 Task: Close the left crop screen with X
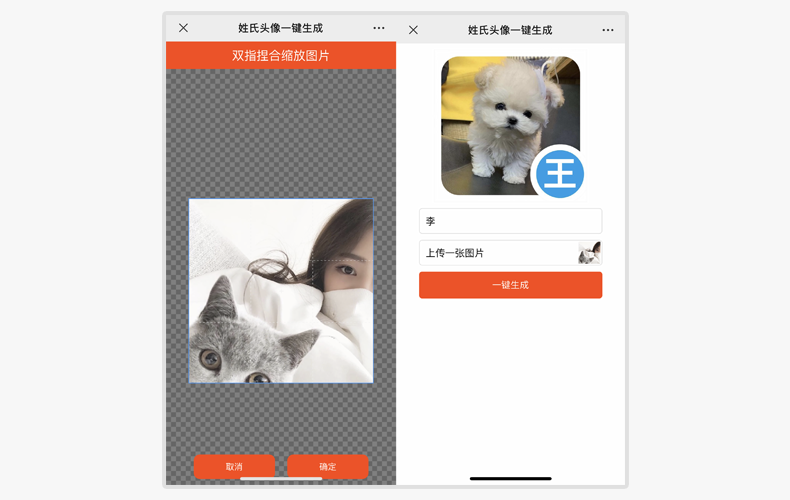click(183, 28)
